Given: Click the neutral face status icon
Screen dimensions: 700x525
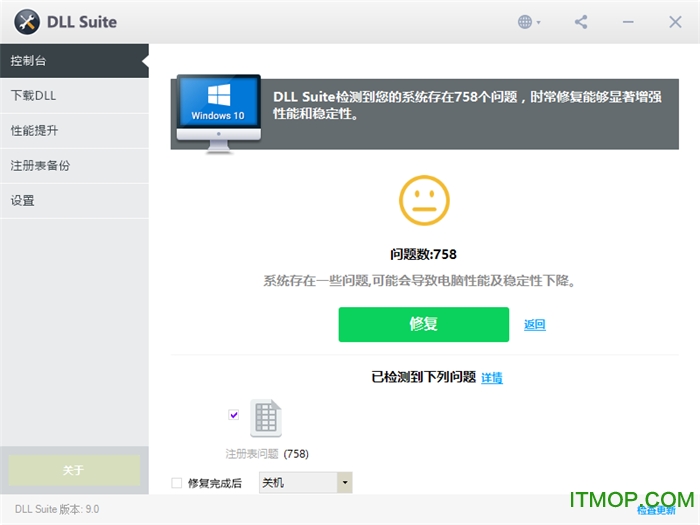Looking at the screenshot, I should 424,200.
